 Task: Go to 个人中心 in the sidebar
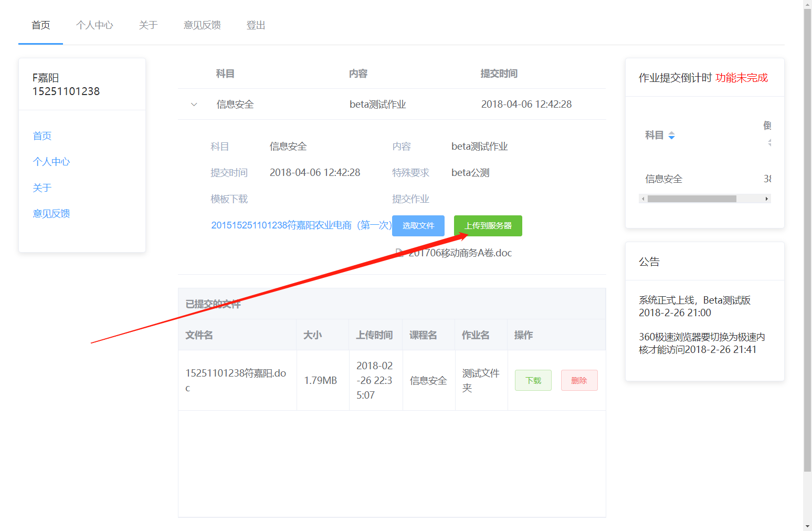51,162
